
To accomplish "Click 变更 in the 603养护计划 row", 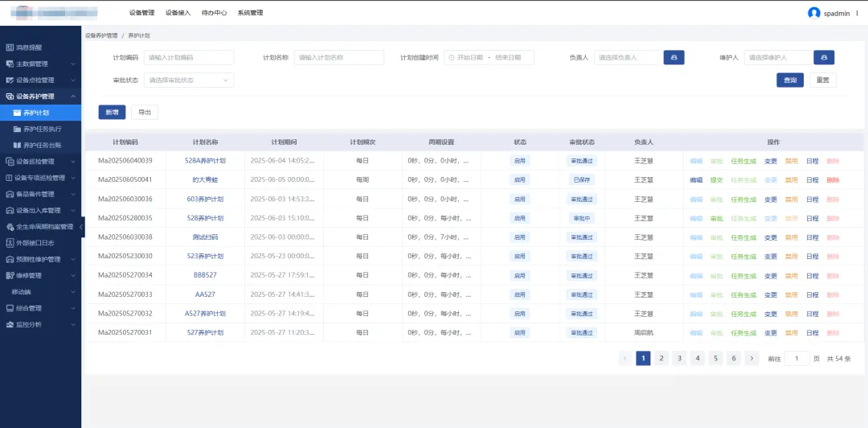I will tap(771, 200).
